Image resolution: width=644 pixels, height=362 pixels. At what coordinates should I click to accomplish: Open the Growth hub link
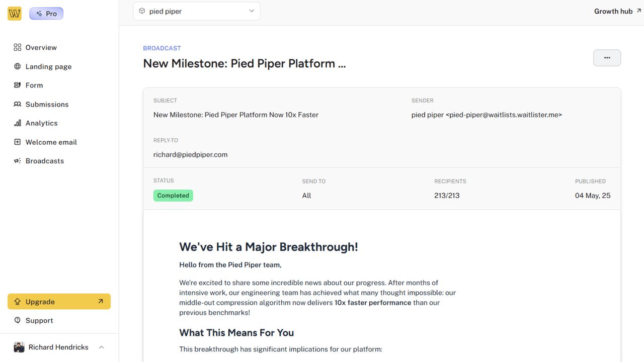coord(617,11)
